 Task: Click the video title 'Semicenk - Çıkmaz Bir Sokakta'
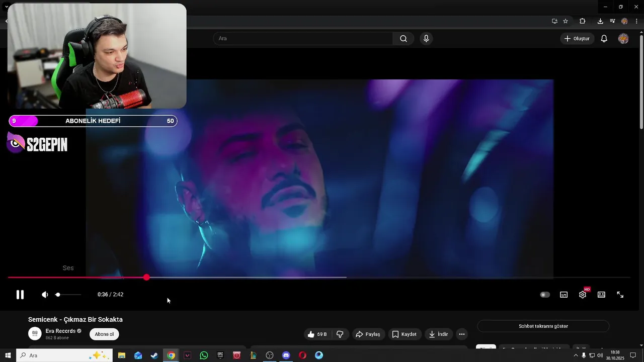tap(75, 320)
